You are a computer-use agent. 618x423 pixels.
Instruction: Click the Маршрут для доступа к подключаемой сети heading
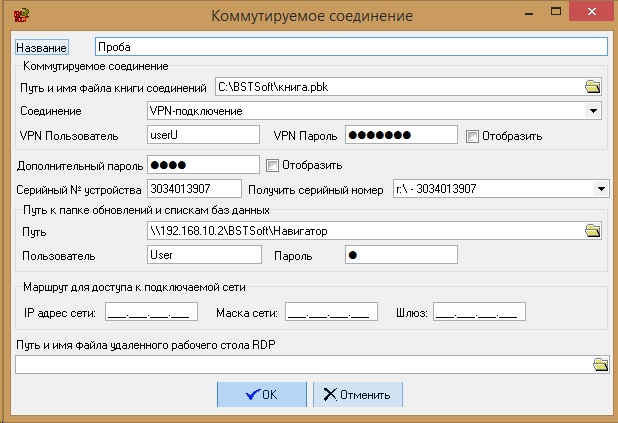tap(134, 287)
